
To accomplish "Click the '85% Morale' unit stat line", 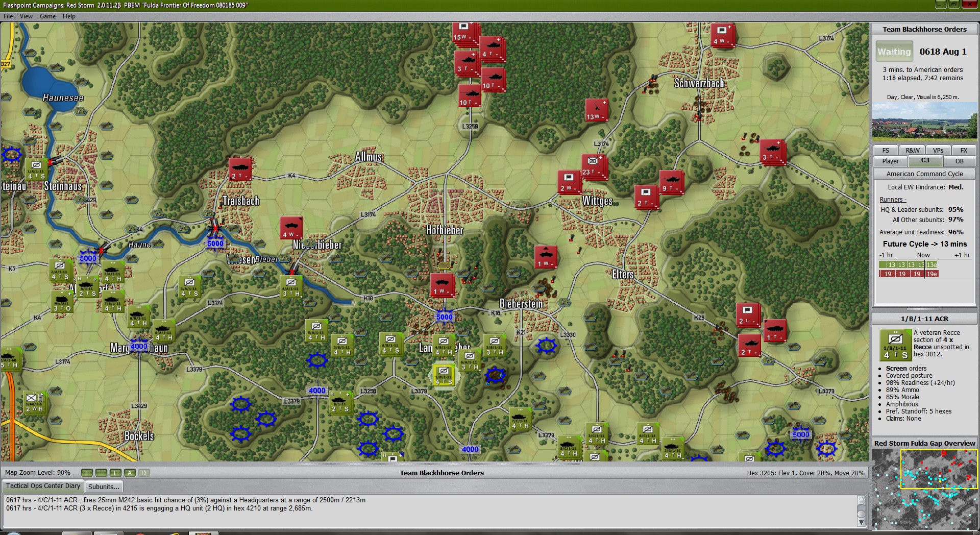I will pos(902,397).
